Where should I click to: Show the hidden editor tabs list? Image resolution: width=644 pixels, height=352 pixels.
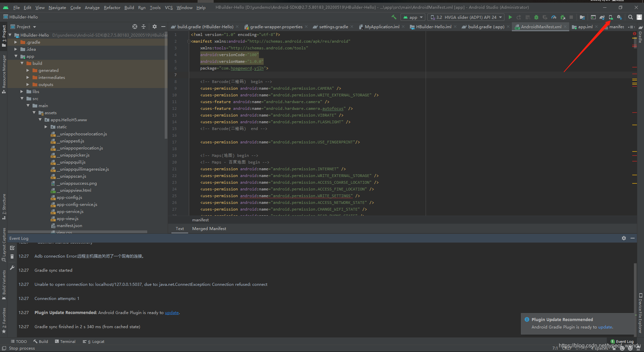point(632,27)
